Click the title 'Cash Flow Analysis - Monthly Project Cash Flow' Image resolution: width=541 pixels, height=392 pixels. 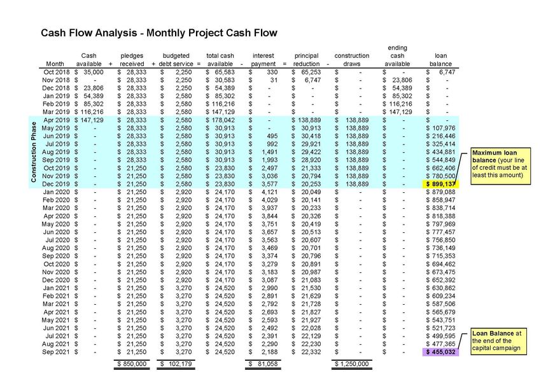coord(159,33)
